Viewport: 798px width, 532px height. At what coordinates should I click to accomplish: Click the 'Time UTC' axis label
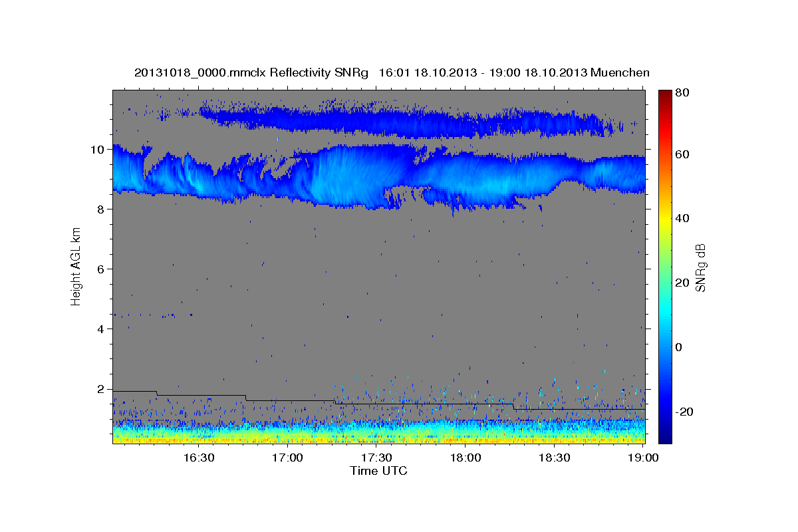378,471
